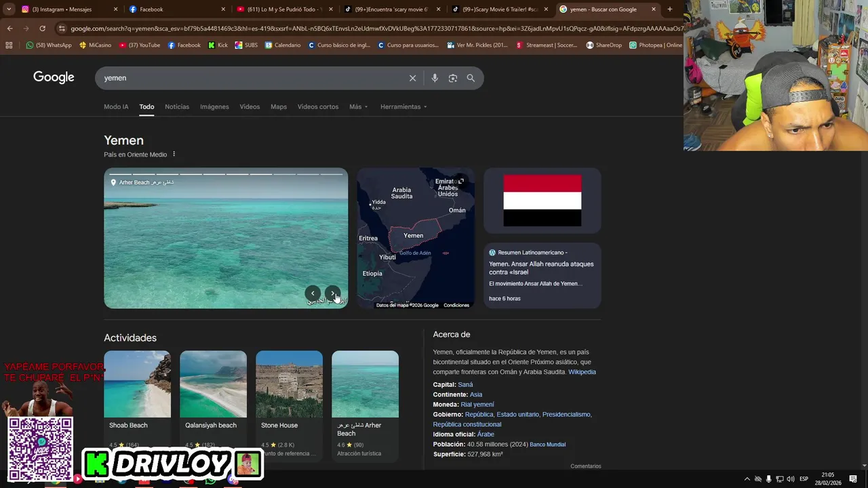This screenshot has height=488, width=868.
Task: Switch to the Modo IA tab
Action: click(x=116, y=106)
